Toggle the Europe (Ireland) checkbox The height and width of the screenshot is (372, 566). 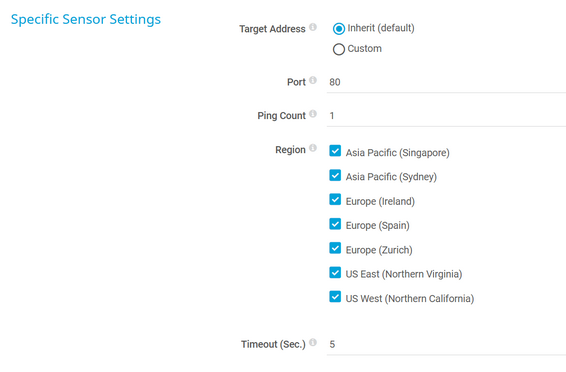coord(335,199)
